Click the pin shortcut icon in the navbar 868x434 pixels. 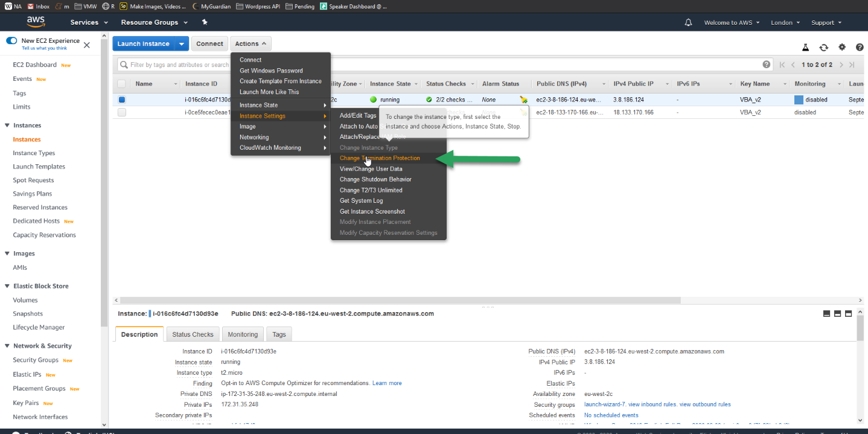[x=205, y=22]
